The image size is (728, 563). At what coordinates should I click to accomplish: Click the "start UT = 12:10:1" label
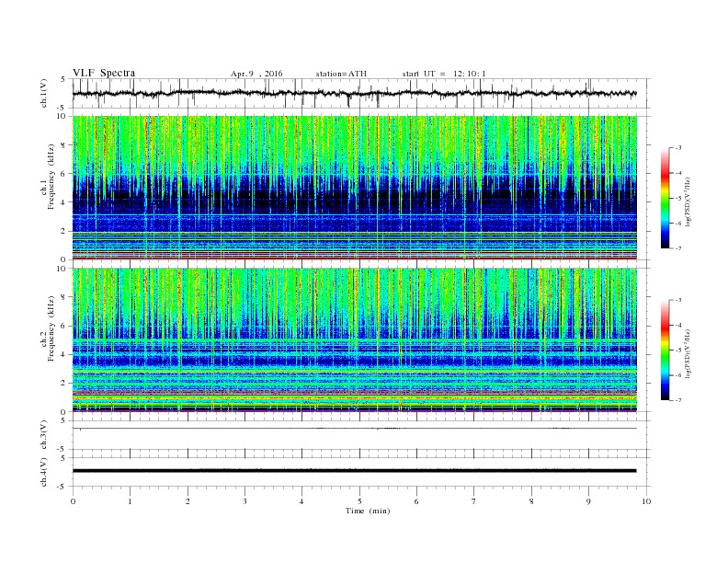[444, 74]
